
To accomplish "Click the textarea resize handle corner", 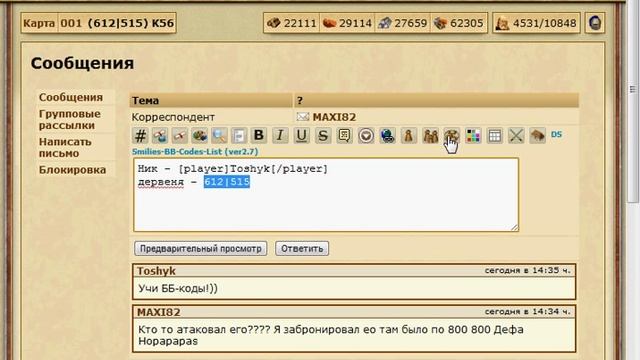I will [514, 227].
